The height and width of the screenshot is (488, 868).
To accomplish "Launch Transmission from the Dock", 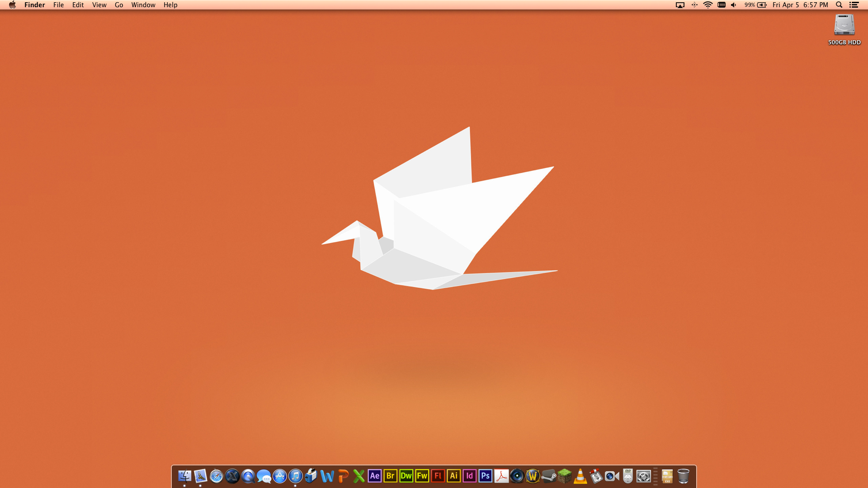I will (x=596, y=476).
